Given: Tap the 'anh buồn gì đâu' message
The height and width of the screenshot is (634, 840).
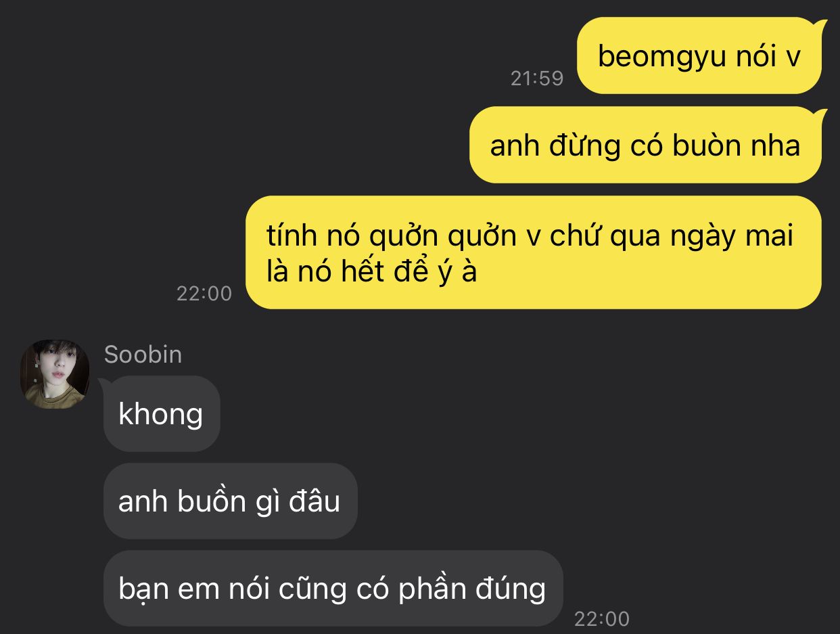Looking at the screenshot, I should (x=229, y=501).
